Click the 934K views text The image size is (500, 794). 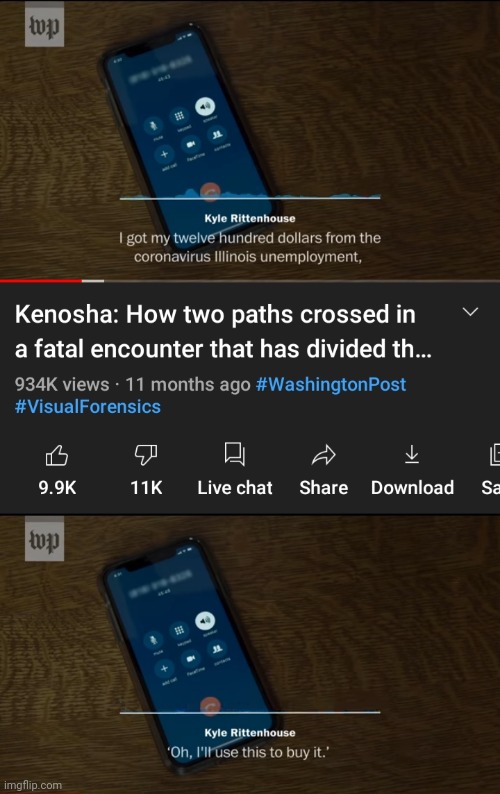[62, 384]
